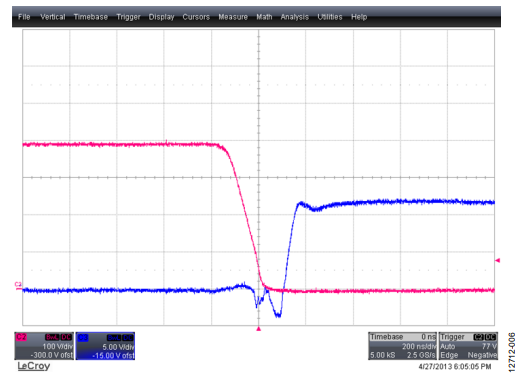Click the blue C3 channel descriptor box
522x376 pixels.
pyautogui.click(x=105, y=346)
